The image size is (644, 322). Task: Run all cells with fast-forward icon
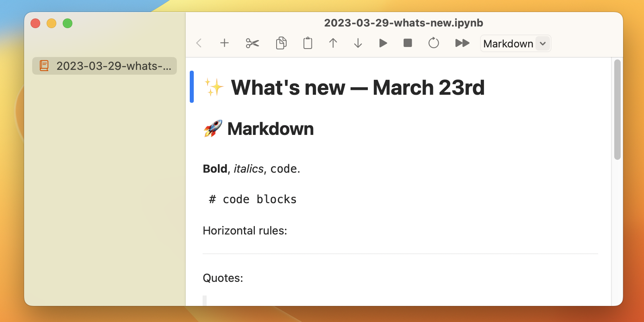pos(462,43)
